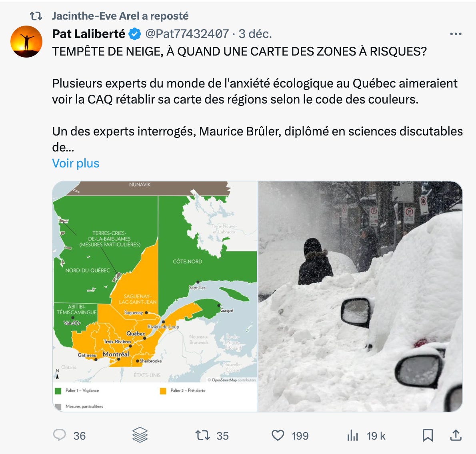476x454 pixels.
Task: Open the Pat Laliberté display name
Action: 89,34
